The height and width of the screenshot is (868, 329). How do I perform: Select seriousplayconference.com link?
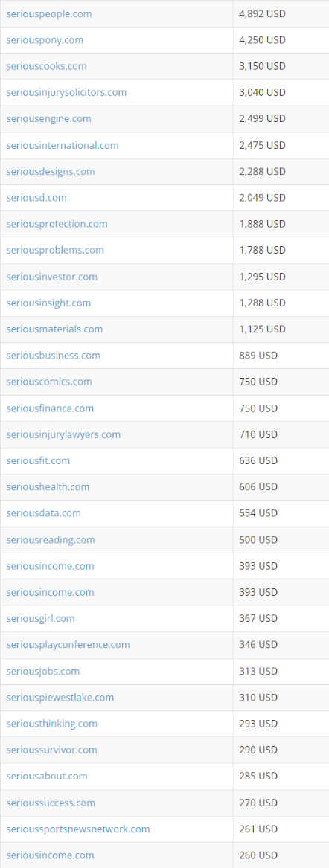click(x=68, y=645)
